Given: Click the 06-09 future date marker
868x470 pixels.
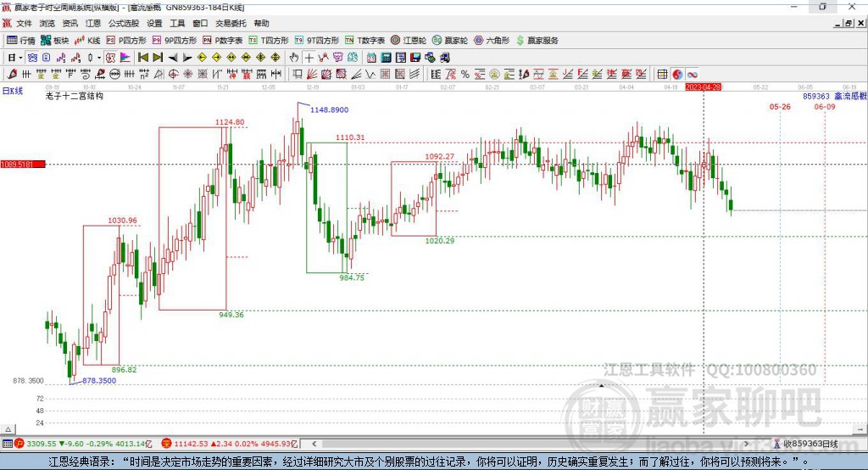Looking at the screenshot, I should tap(824, 106).
